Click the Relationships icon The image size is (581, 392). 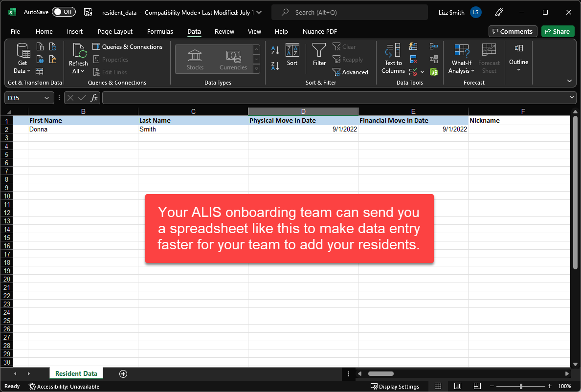[x=433, y=59]
